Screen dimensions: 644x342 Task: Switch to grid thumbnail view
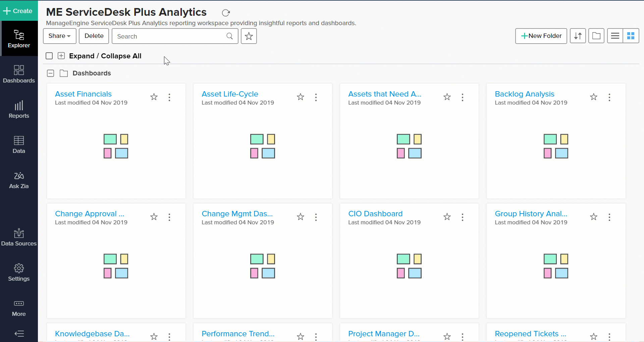coord(631,36)
